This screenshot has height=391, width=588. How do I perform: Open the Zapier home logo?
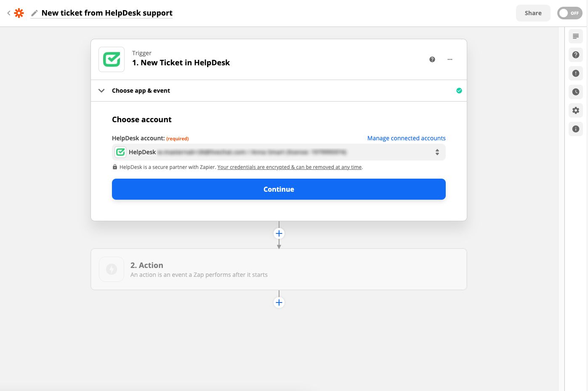pos(19,13)
